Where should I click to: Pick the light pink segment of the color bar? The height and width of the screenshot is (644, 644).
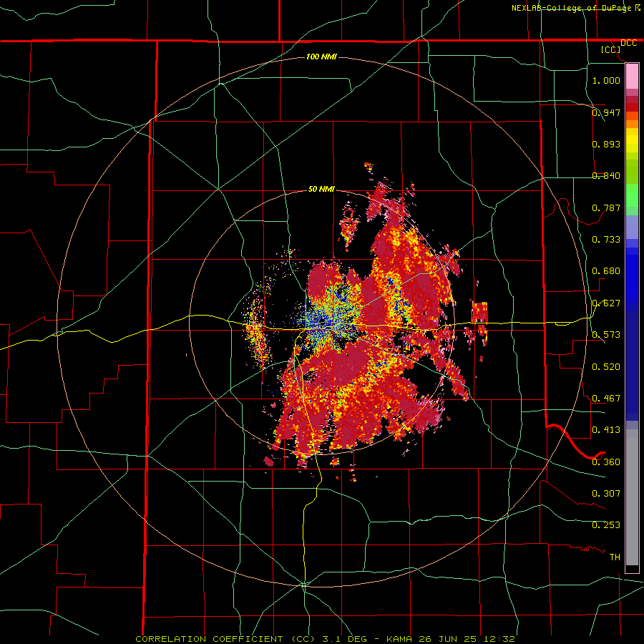pos(632,76)
